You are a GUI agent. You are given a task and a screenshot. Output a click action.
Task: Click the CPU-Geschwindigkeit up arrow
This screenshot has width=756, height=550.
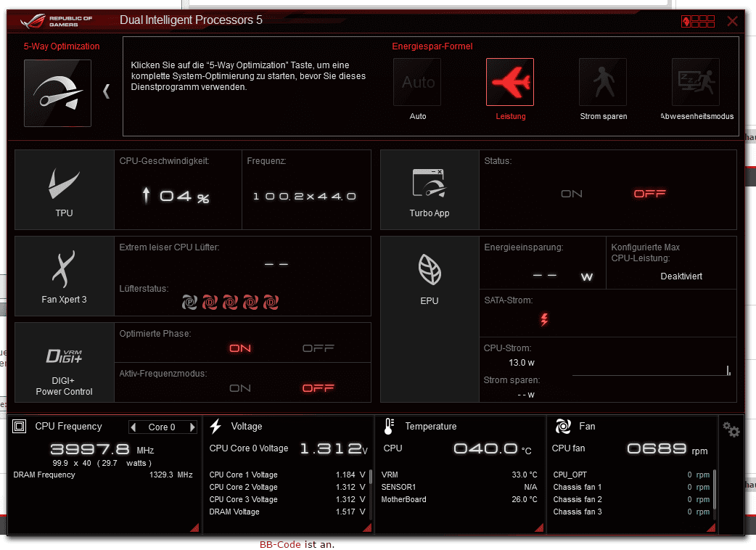(x=146, y=195)
